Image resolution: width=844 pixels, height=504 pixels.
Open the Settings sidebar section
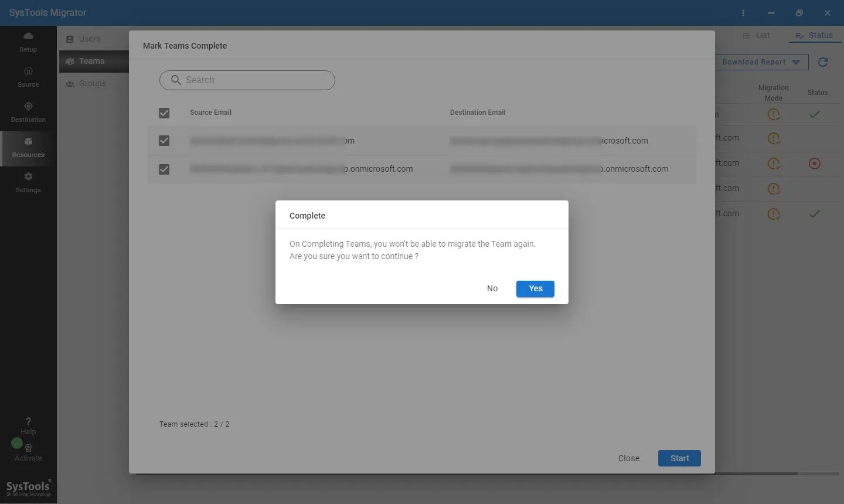click(x=28, y=183)
